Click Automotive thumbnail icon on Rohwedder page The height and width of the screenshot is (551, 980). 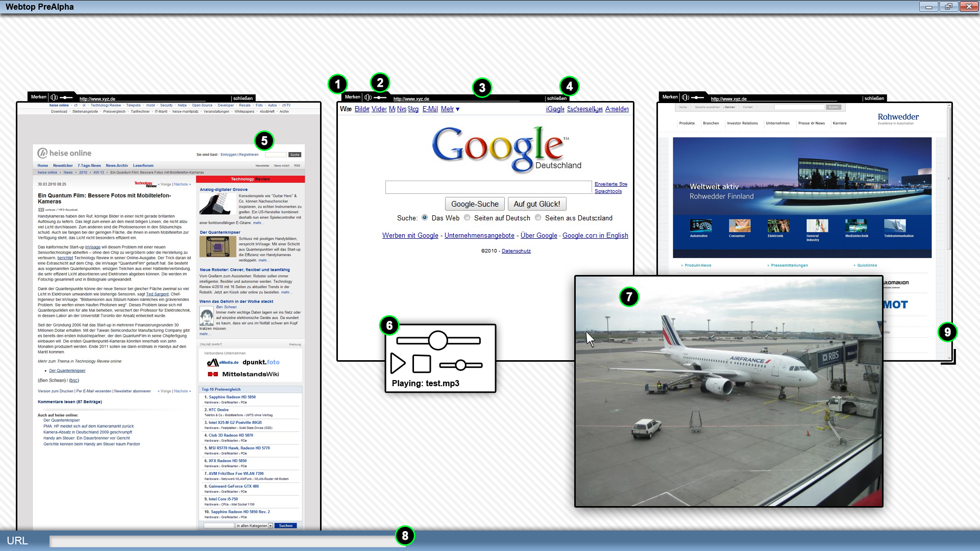700,226
